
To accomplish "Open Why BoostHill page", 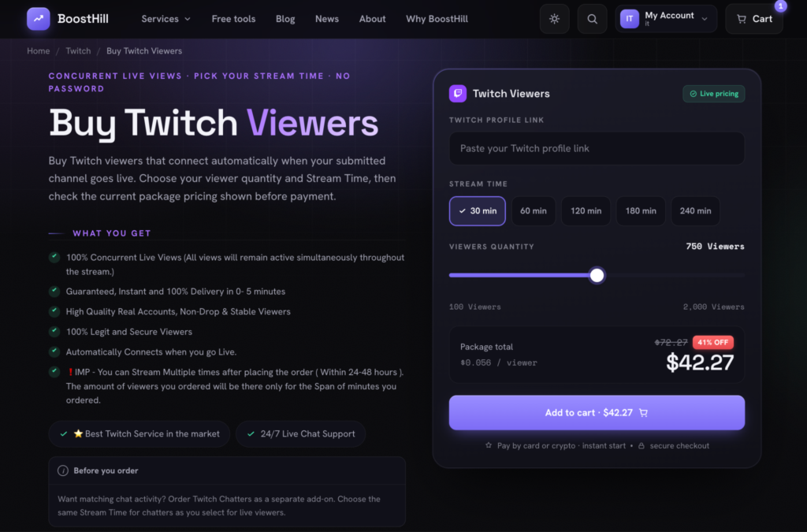I will [437, 19].
